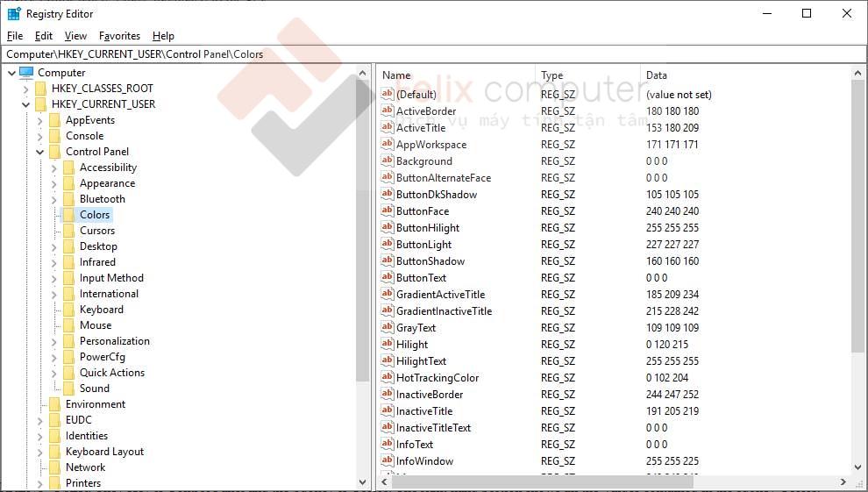Click the Computer icon in the tree
Viewport: 868px width, 492px height.
[x=26, y=73]
